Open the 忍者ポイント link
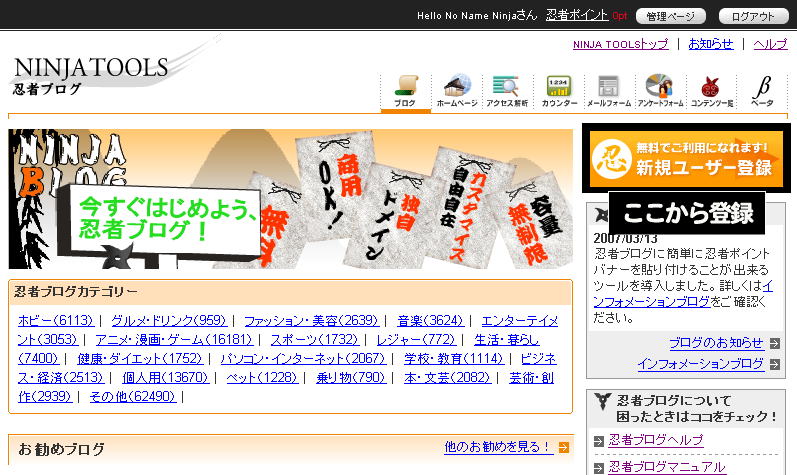This screenshot has height=475, width=797. 577,15
